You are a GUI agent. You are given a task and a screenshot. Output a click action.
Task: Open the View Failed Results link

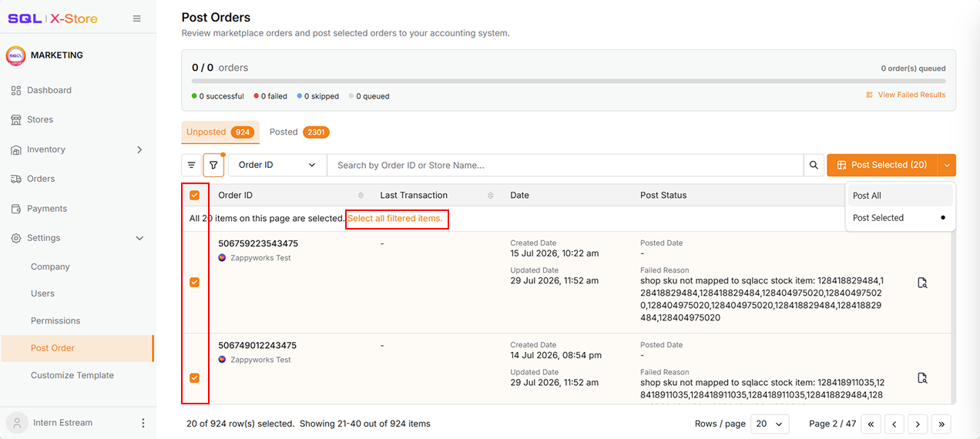pyautogui.click(x=905, y=95)
